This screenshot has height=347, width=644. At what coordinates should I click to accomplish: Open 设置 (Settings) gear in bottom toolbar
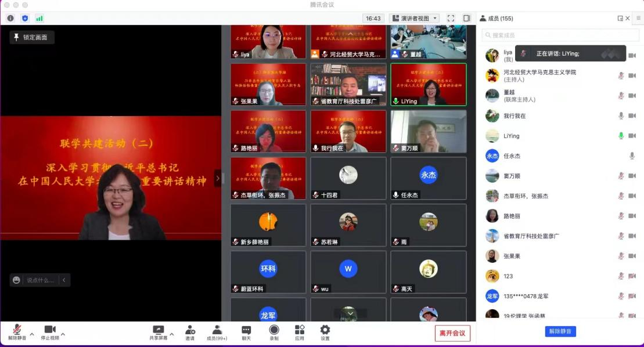click(325, 331)
